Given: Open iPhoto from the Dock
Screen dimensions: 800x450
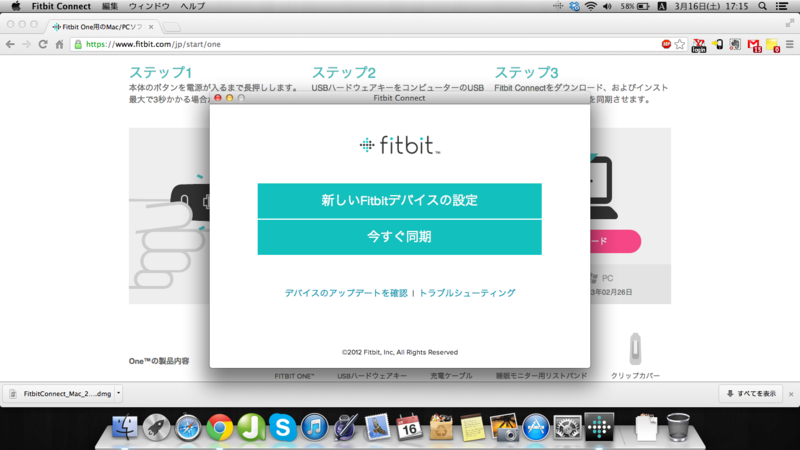Looking at the screenshot, I should coord(504,427).
